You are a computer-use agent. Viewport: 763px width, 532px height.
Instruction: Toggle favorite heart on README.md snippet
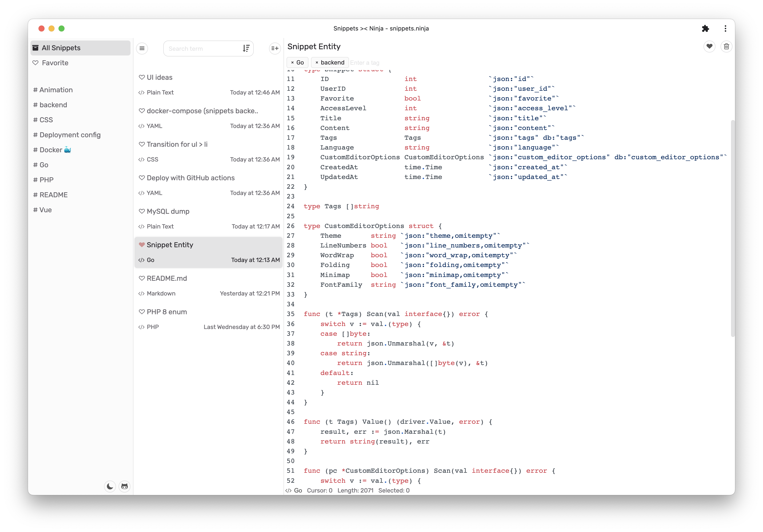(x=141, y=278)
